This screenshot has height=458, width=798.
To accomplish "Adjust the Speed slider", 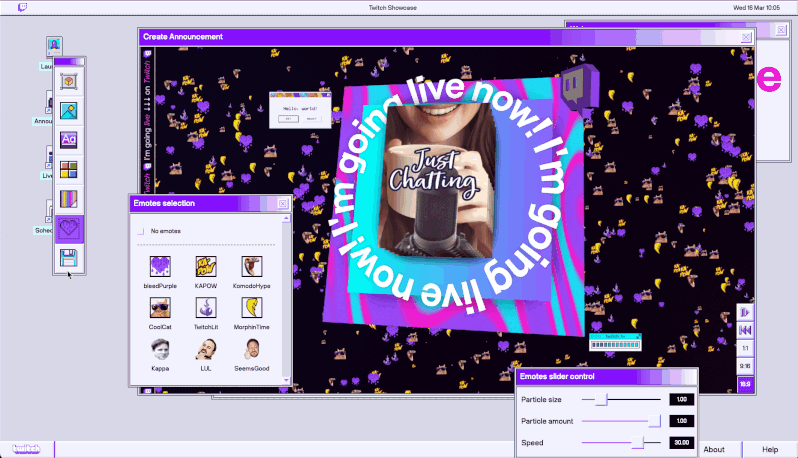I will [x=638, y=443].
